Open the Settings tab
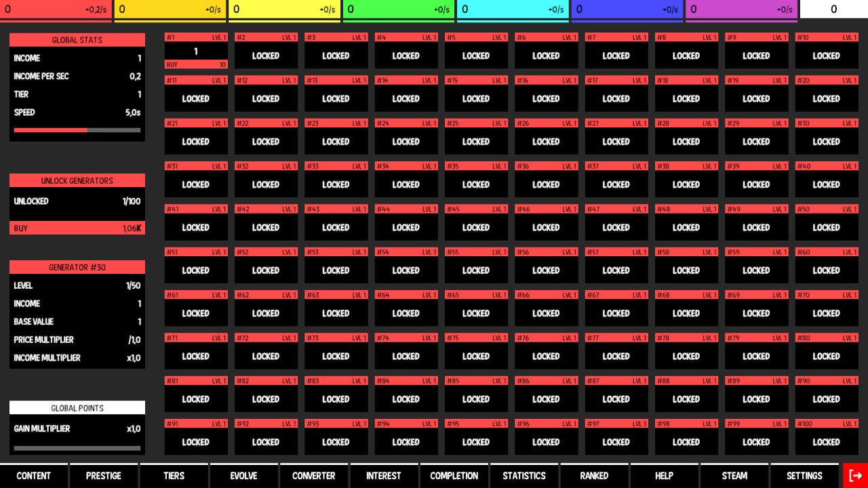Screen dimensions: 868x488 pos(804,476)
